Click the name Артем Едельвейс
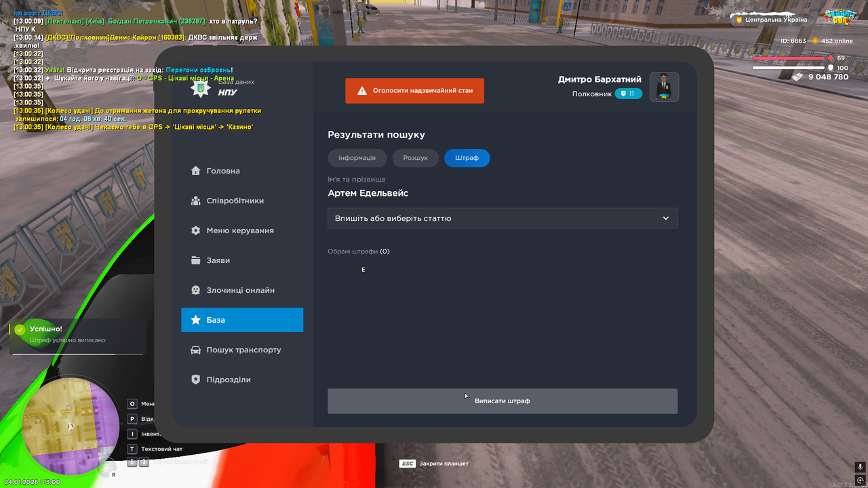The height and width of the screenshot is (488, 868). click(368, 193)
